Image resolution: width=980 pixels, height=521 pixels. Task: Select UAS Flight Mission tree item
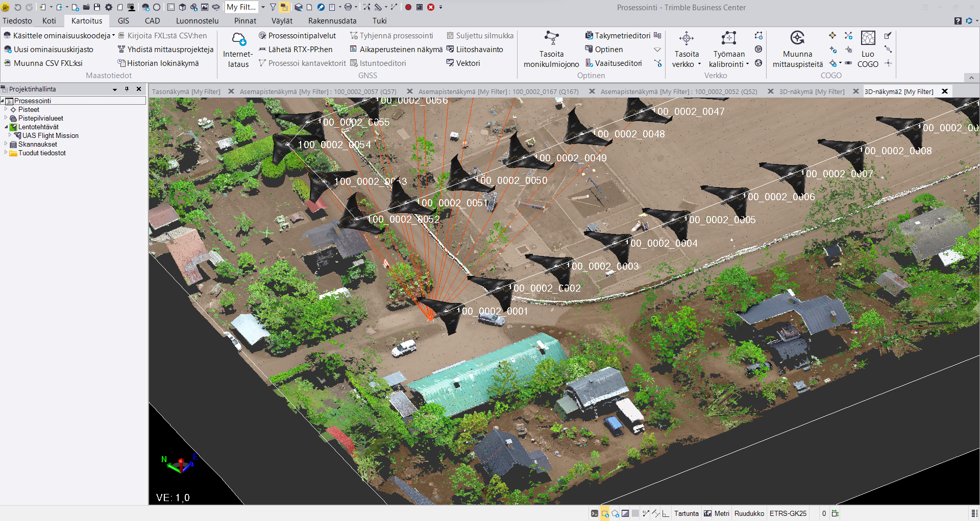50,135
